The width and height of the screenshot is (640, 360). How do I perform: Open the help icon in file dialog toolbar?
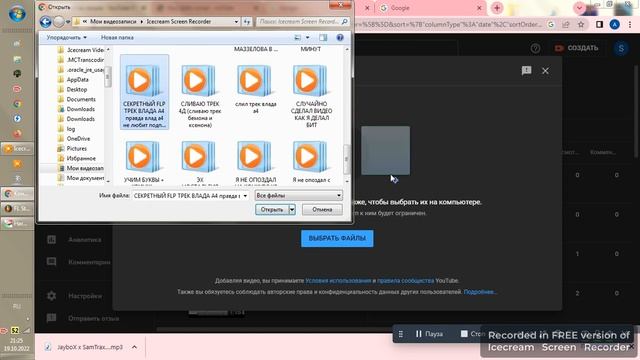tap(340, 38)
